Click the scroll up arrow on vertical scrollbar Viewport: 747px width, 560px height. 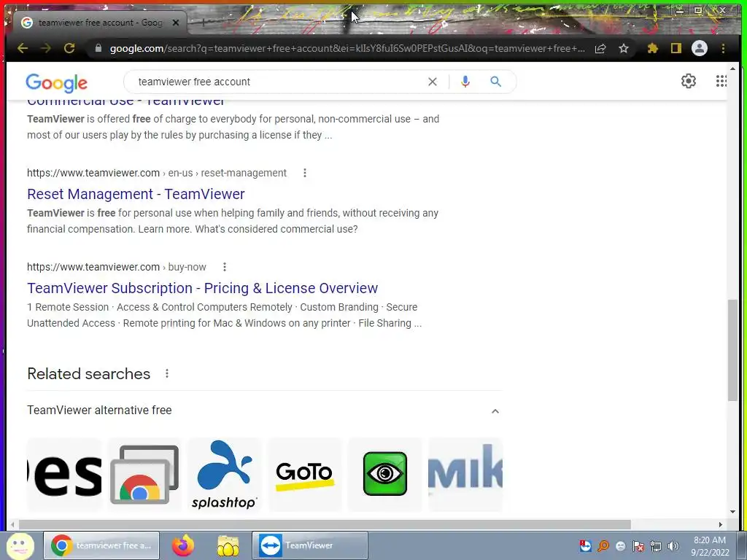(732, 69)
